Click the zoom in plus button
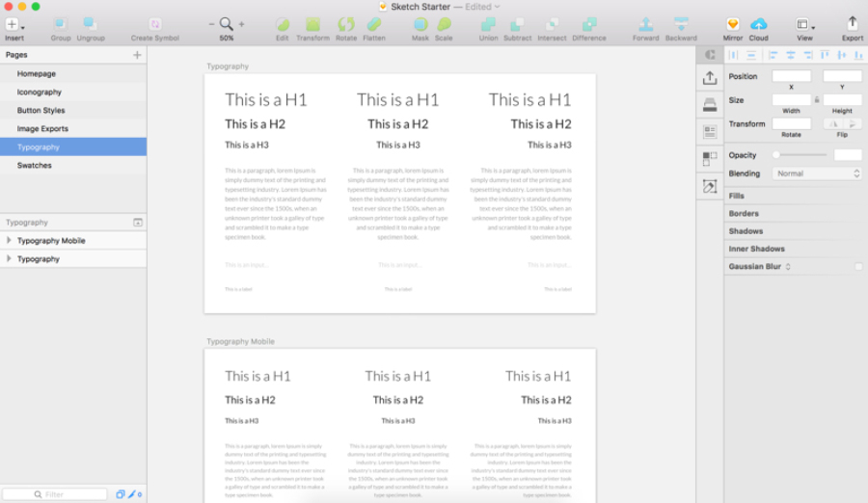The width and height of the screenshot is (868, 503). point(241,24)
